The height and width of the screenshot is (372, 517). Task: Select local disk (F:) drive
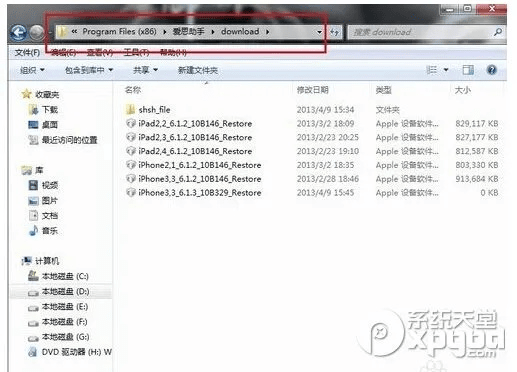coord(59,322)
